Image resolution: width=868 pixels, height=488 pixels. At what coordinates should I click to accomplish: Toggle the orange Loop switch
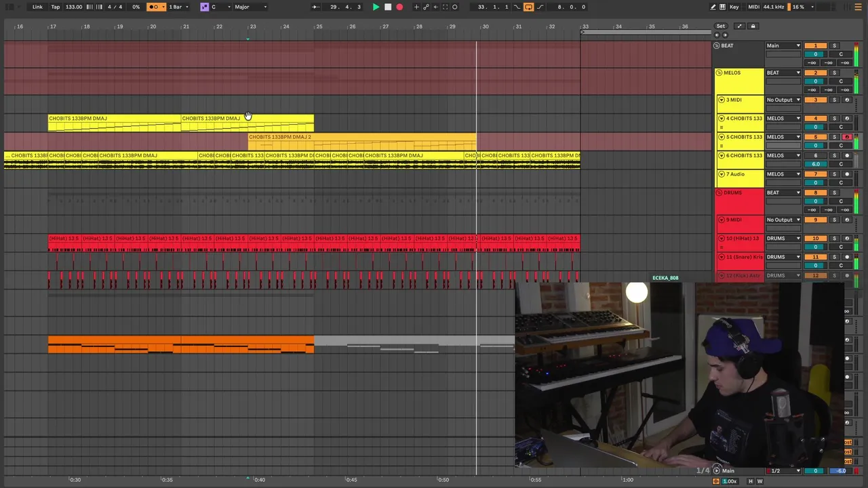click(x=528, y=7)
